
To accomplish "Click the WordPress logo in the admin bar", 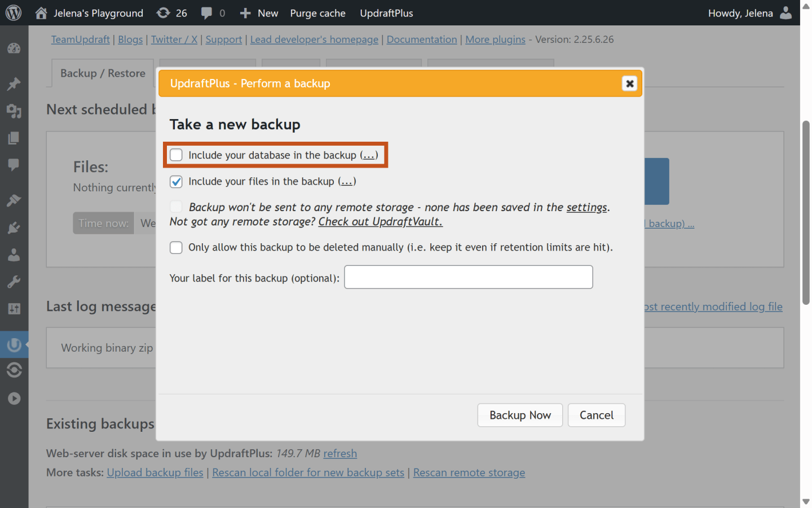I will click(14, 12).
